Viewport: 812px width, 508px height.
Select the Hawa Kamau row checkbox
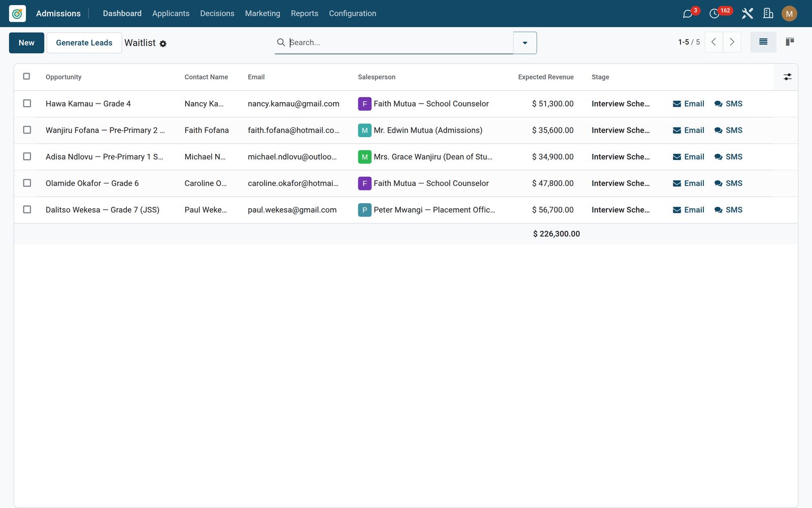(x=27, y=103)
